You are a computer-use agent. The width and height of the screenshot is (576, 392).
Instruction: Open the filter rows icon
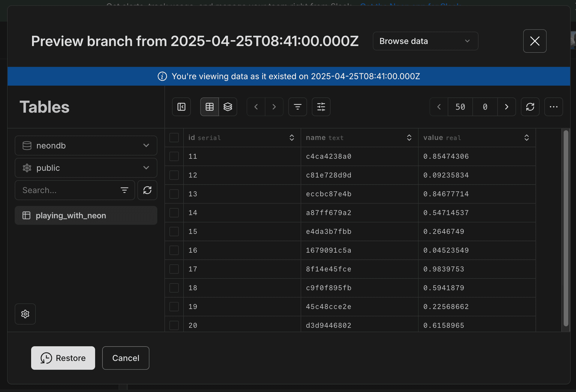298,106
